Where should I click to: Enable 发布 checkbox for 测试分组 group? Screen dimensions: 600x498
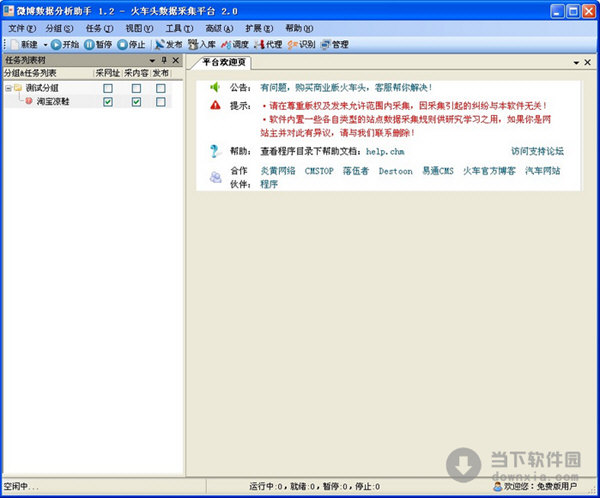point(160,88)
